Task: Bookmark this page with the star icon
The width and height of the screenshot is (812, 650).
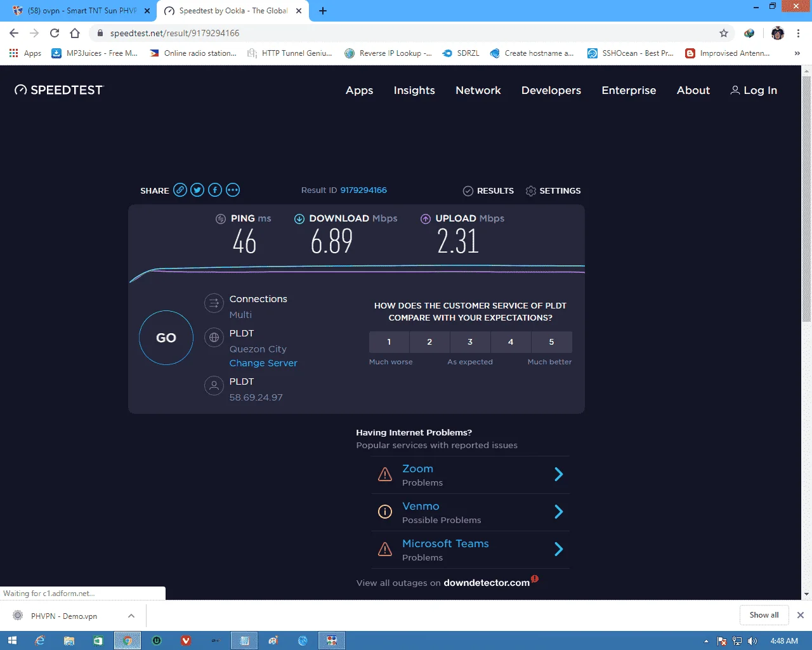Action: 724,33
